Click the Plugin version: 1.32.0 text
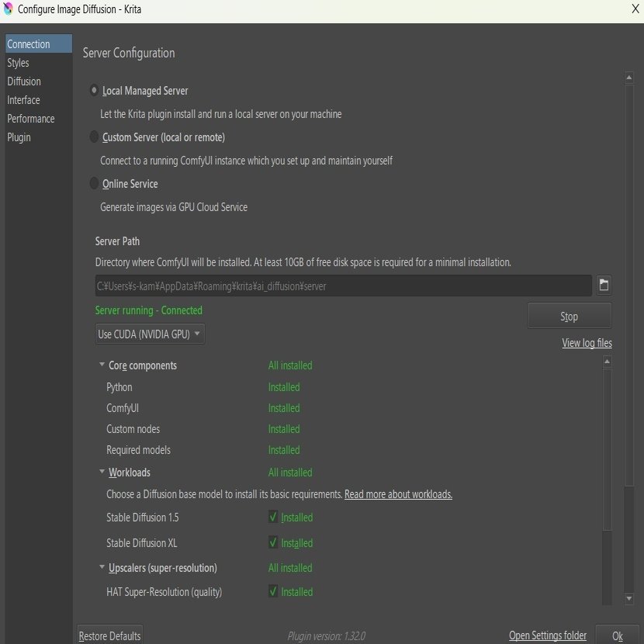The height and width of the screenshot is (644, 644). pos(327,636)
